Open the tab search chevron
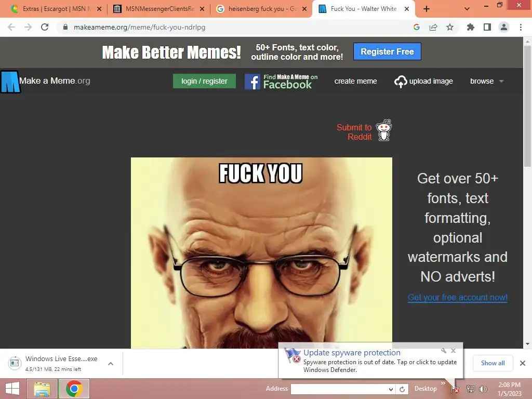532x399 pixels. (467, 9)
